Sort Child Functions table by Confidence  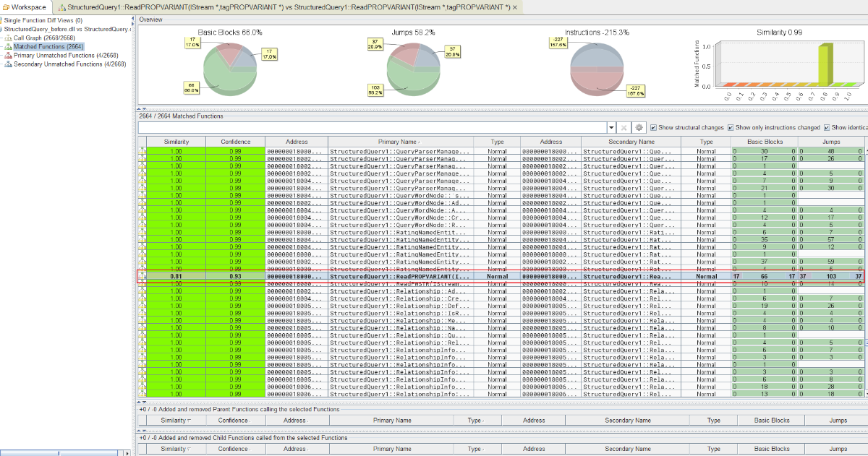[235, 449]
